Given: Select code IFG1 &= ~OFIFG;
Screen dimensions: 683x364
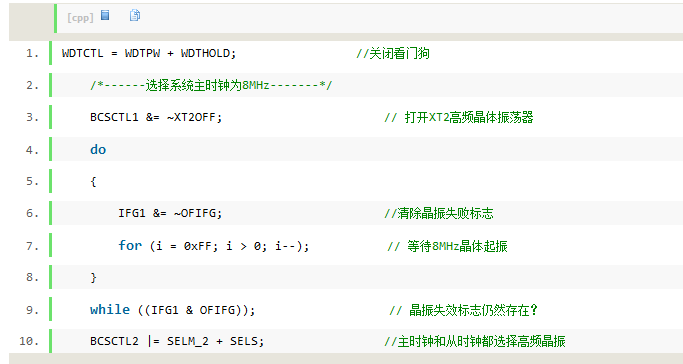Looking at the screenshot, I should (170, 213).
